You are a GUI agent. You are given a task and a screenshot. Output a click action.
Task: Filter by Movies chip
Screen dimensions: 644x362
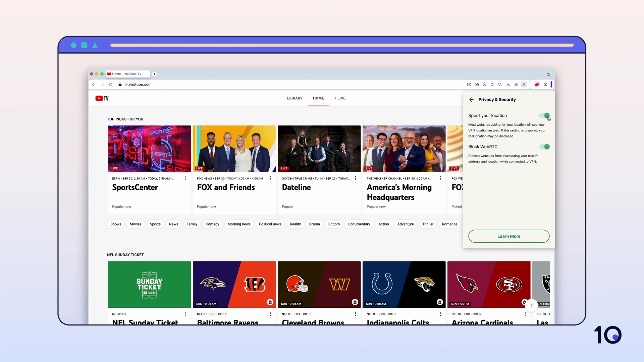tap(136, 224)
